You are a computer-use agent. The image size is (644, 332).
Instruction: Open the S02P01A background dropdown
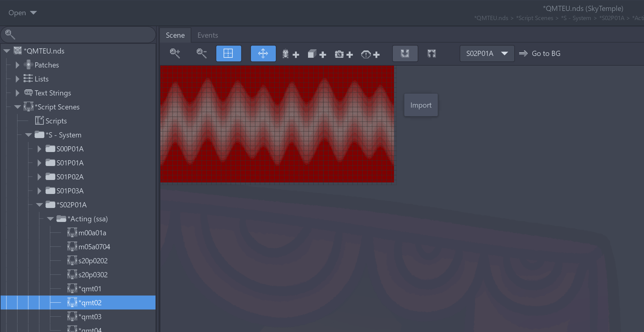pos(487,54)
